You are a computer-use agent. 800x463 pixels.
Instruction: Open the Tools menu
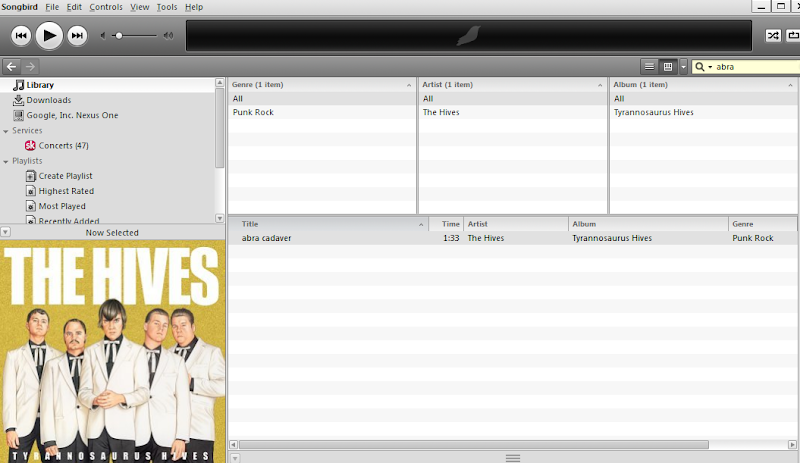(x=166, y=7)
